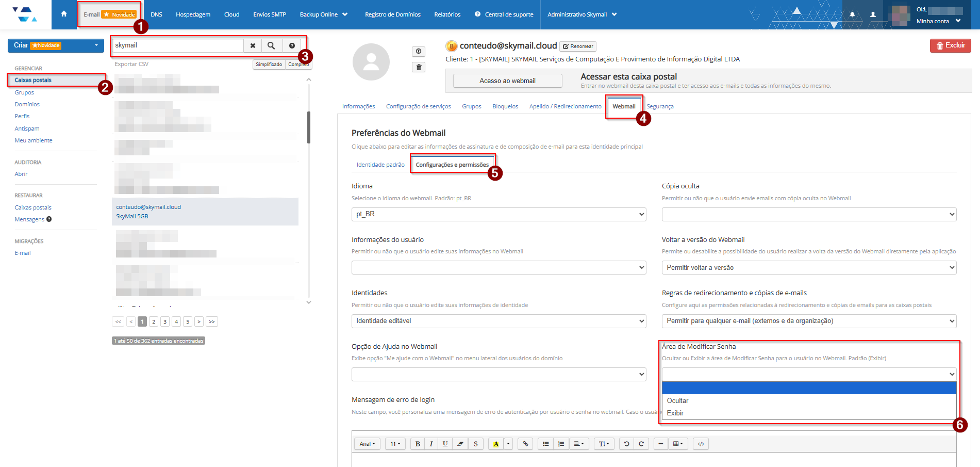
Task: Click the yellow highlight color A button
Action: [x=496, y=444]
